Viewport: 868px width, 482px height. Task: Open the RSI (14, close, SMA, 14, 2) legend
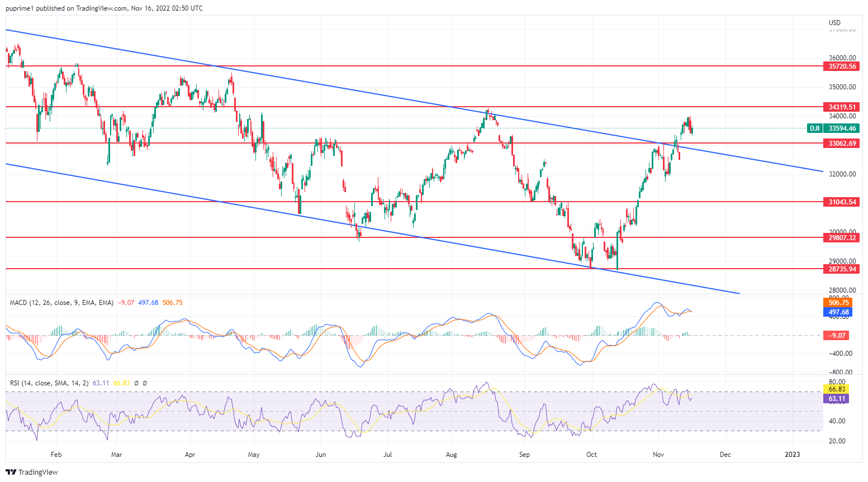[49, 383]
